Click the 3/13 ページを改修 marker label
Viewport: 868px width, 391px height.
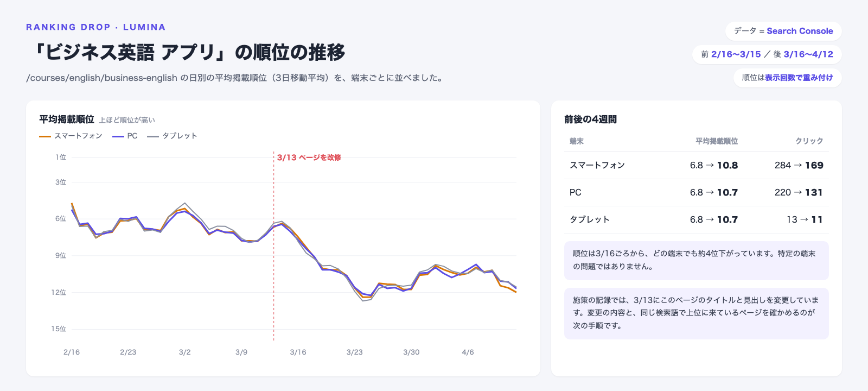click(309, 157)
